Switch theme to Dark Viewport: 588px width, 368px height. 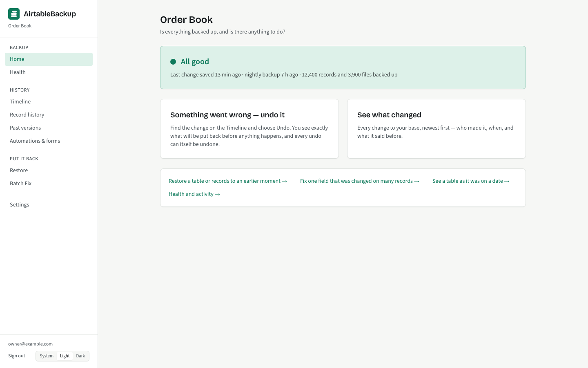(80, 356)
